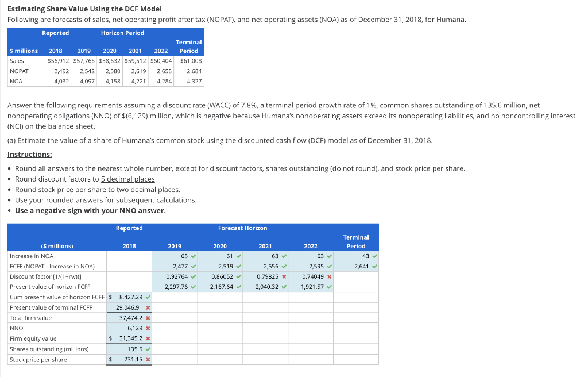This screenshot has width=588, height=377.
Task: Click the Terminal Period Increase in NOA field showing 43
Action: click(356, 256)
